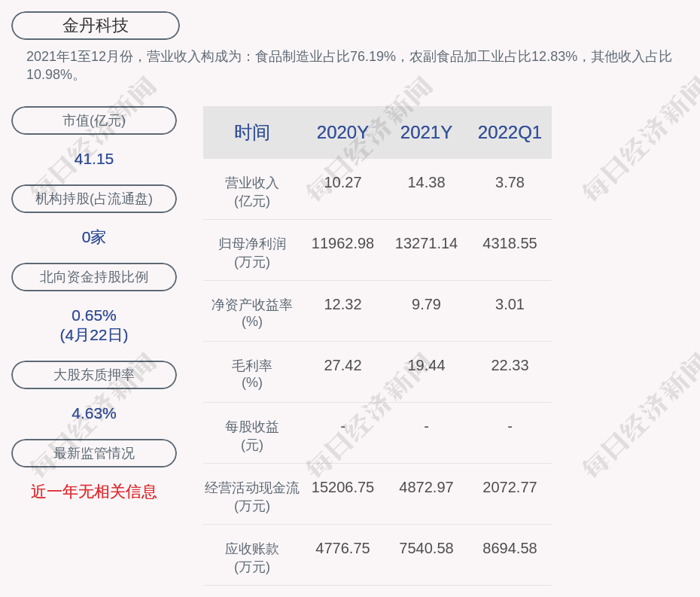
Task: Select the 最新监管情况 label pill
Action: tap(94, 453)
